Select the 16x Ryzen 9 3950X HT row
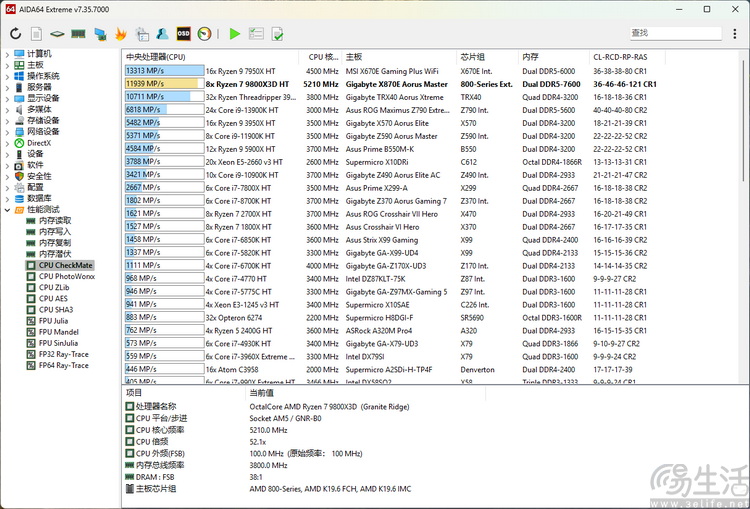The height and width of the screenshot is (509, 750). (x=392, y=123)
